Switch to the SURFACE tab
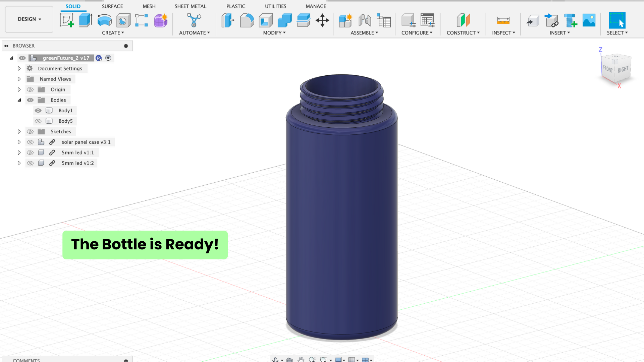This screenshot has width=644, height=362. click(112, 6)
